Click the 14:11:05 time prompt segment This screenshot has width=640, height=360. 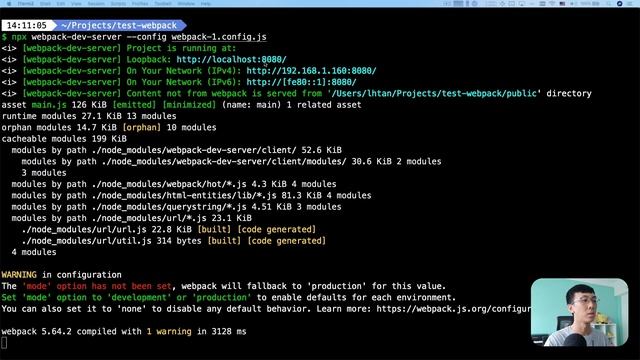[27, 26]
